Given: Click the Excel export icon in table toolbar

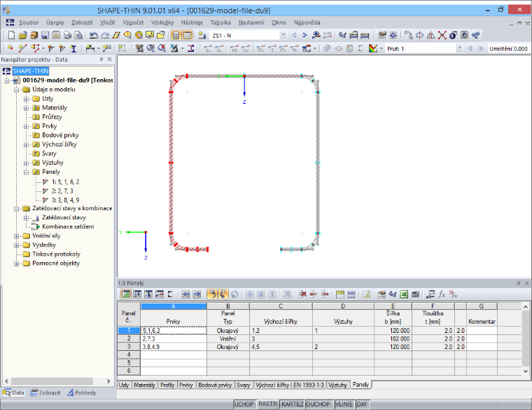Looking at the screenshot, I should 404,294.
